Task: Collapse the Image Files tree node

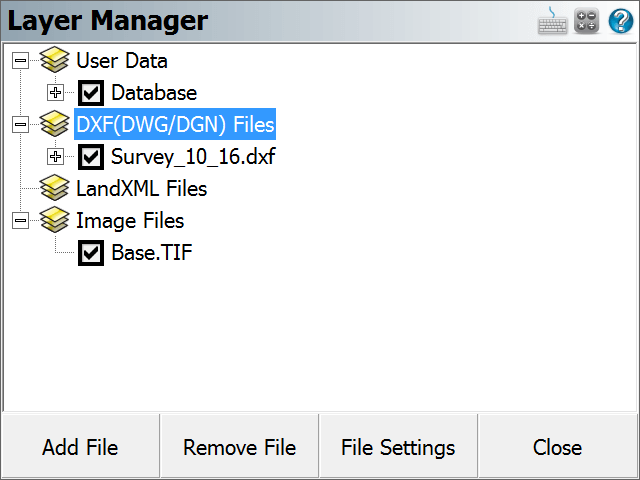Action: tap(20, 220)
